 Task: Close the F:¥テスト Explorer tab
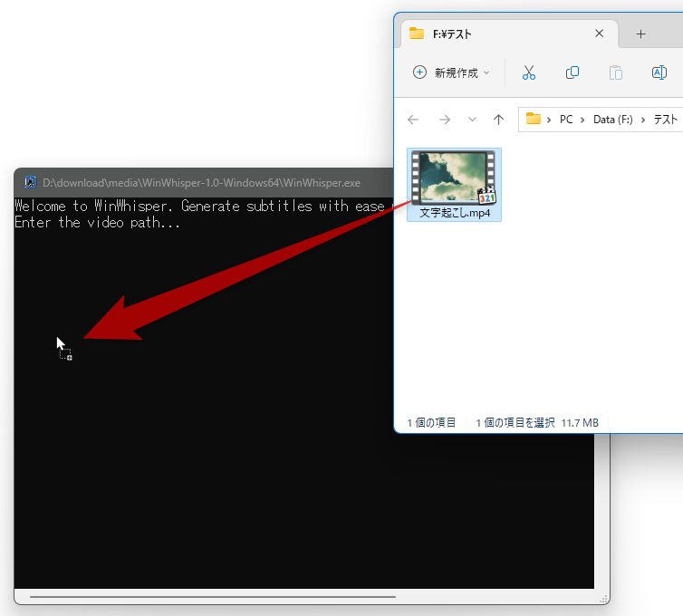tap(599, 34)
